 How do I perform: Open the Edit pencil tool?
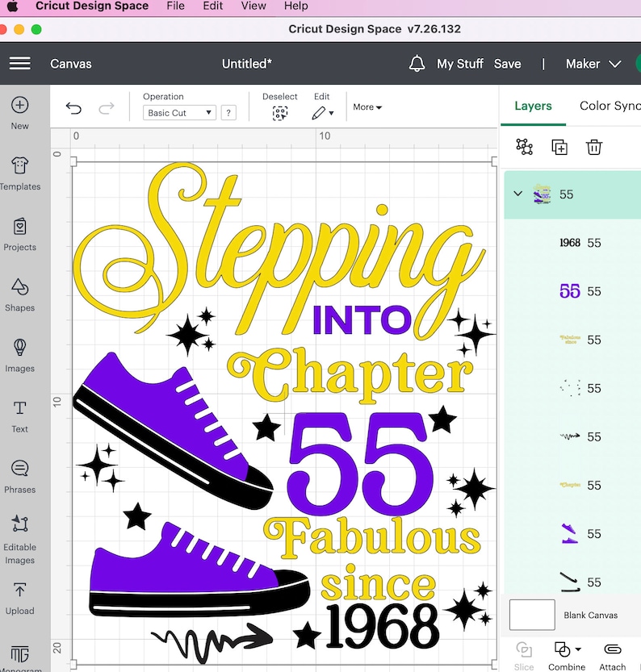point(318,113)
